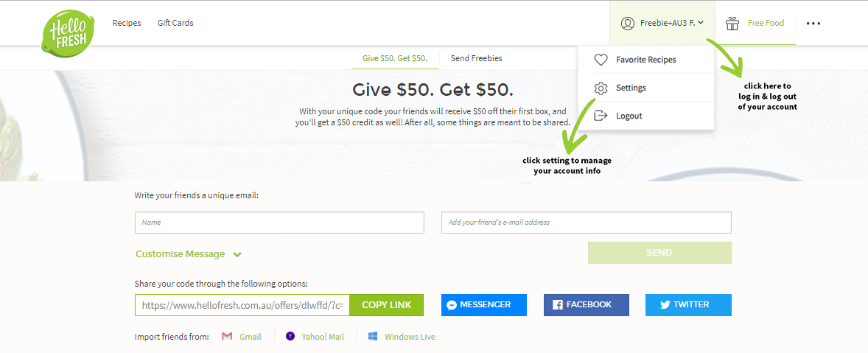The image size is (868, 353).
Task: Share via the MESSENGER button
Action: tap(484, 305)
